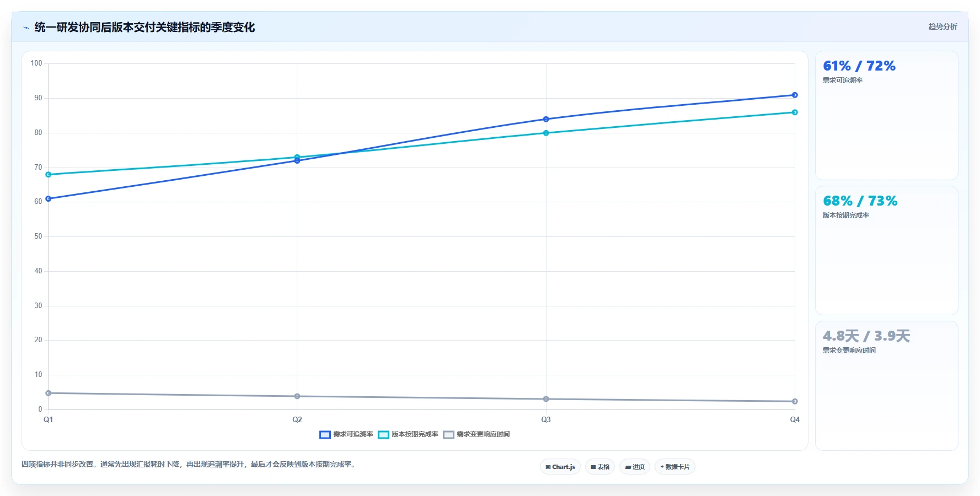Select the Q1 point on 需求变更响应时间 line

(49, 393)
